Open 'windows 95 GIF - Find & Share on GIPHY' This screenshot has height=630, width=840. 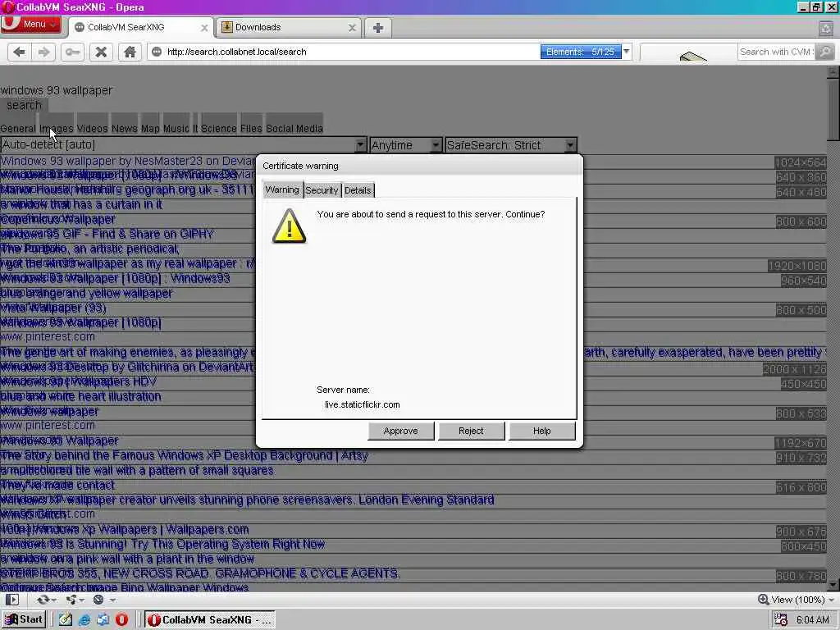(107, 234)
